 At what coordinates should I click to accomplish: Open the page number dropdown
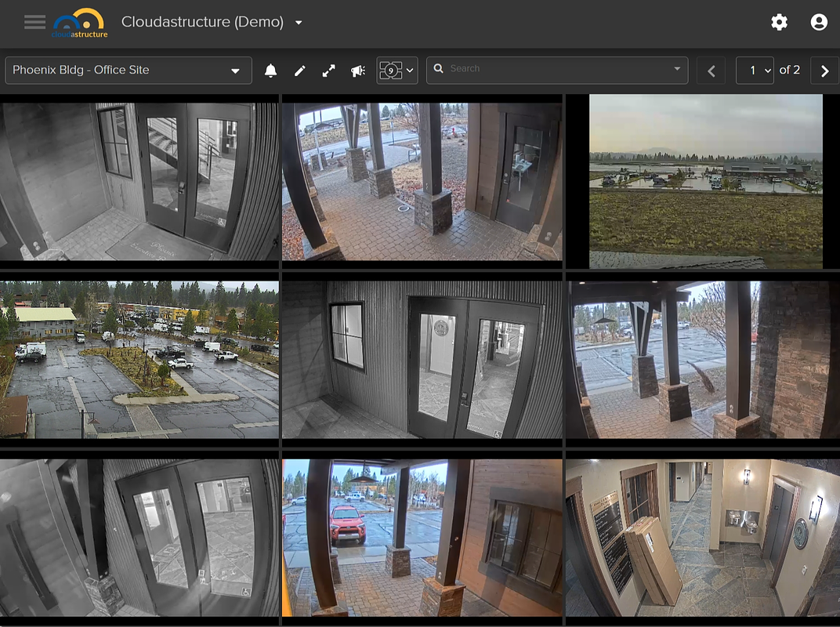tap(755, 71)
